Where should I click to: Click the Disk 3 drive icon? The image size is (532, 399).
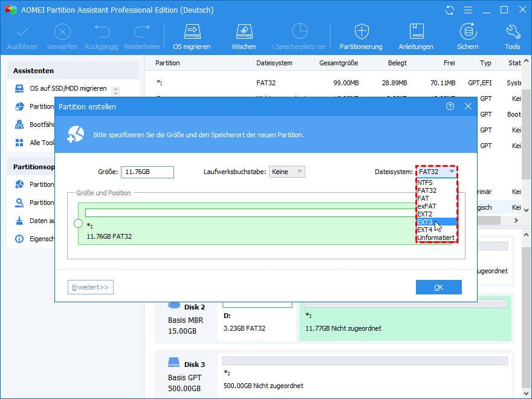pyautogui.click(x=174, y=362)
